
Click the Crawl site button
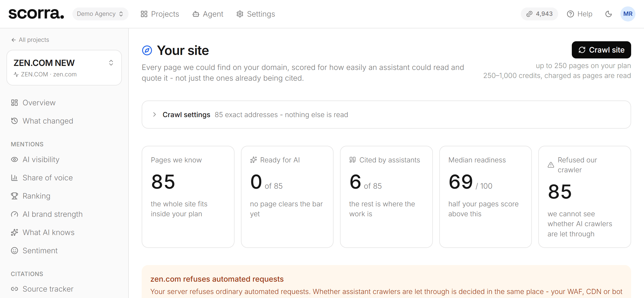(x=601, y=50)
